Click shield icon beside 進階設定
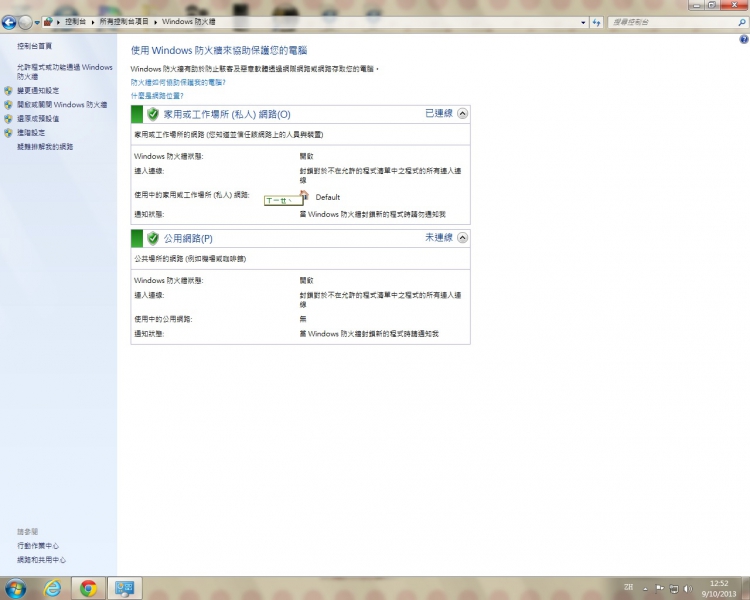Viewport: 750px width, 600px height. tap(8, 133)
